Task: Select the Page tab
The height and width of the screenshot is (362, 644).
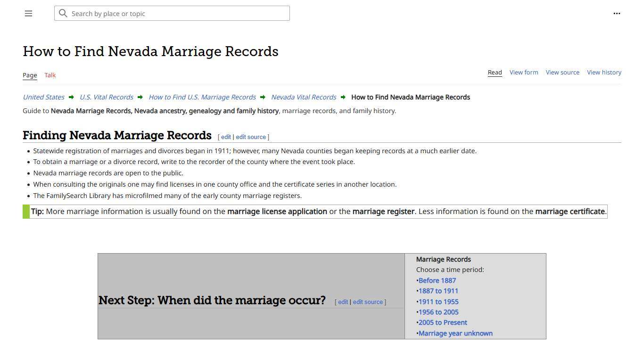Action: (29, 75)
